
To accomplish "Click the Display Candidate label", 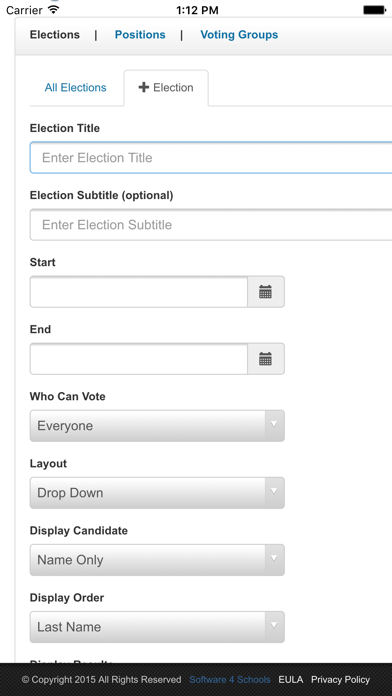I will point(79,530).
